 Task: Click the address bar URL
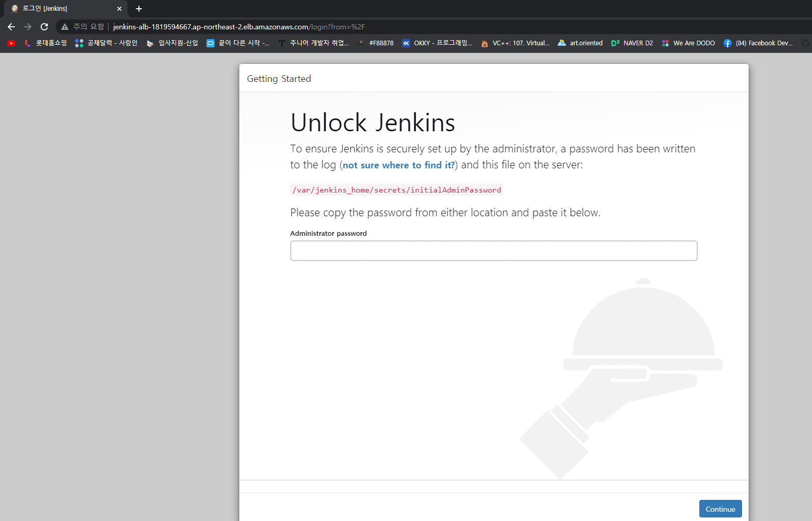coord(239,27)
